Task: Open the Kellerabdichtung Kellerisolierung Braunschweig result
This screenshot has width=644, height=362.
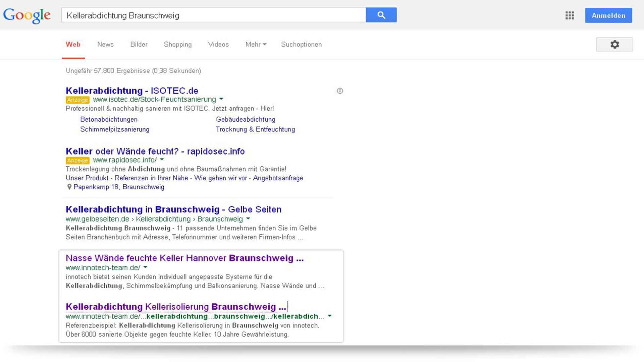Action: click(x=176, y=307)
